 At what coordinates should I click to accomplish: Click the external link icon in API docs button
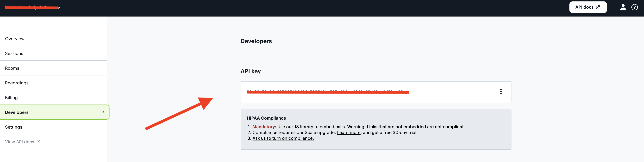(x=598, y=7)
